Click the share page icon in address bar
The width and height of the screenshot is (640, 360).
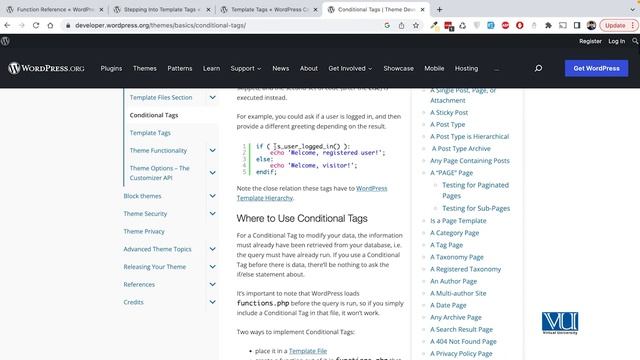[401, 25]
